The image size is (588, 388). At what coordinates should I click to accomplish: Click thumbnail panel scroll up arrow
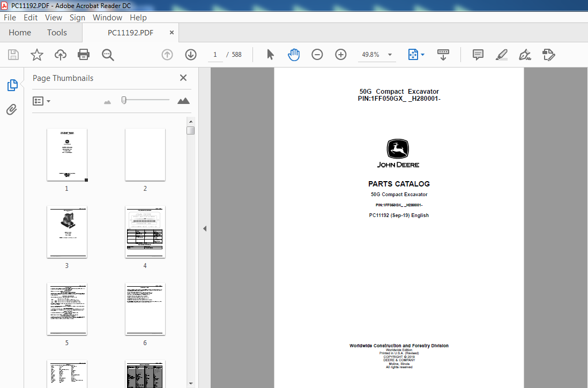[x=191, y=122]
